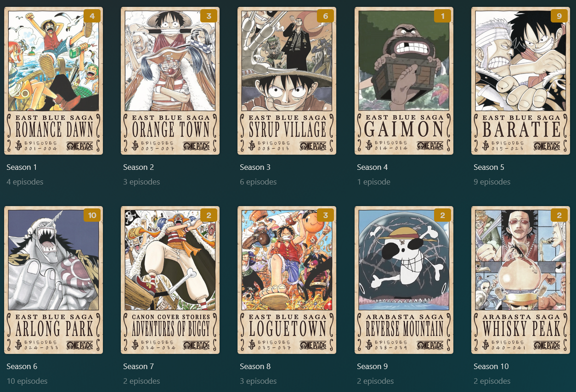Open the Loguetown poster
The width and height of the screenshot is (576, 392).
click(x=287, y=280)
